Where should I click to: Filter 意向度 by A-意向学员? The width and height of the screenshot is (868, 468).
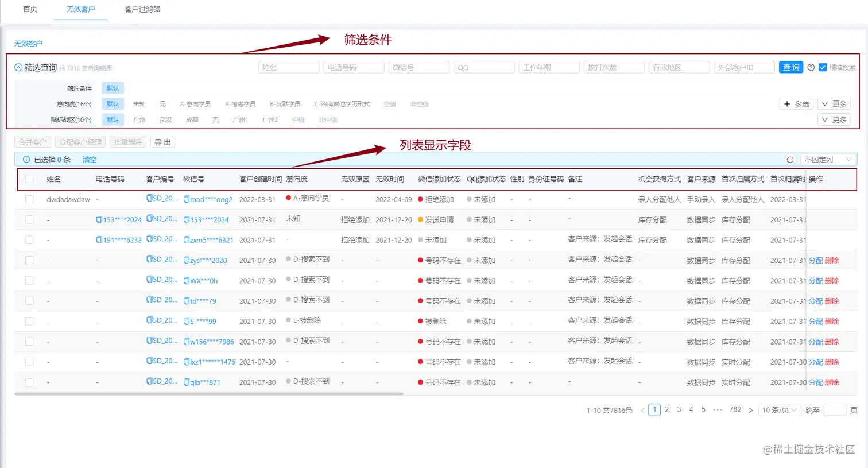coord(195,104)
